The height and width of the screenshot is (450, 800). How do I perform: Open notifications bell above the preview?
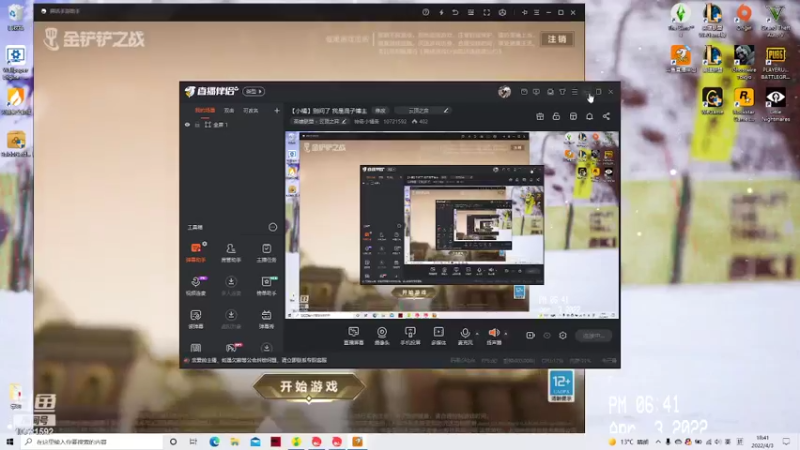pyautogui.click(x=589, y=116)
